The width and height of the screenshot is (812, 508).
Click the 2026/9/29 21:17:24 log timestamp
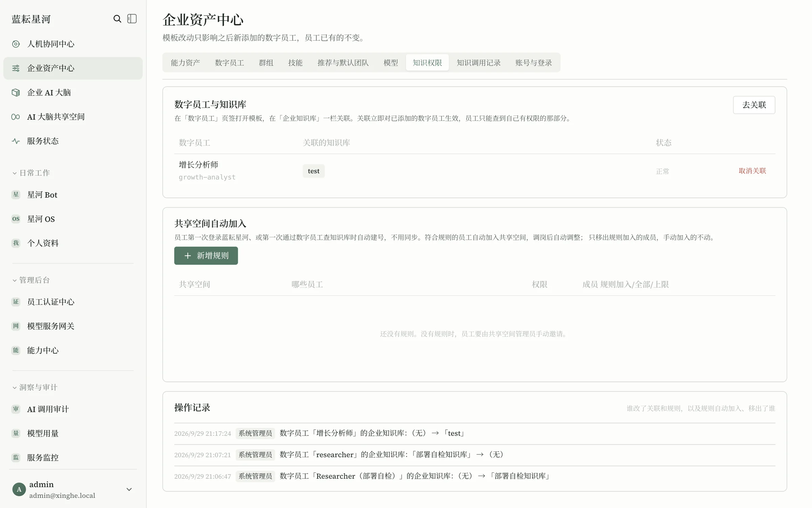pyautogui.click(x=202, y=433)
